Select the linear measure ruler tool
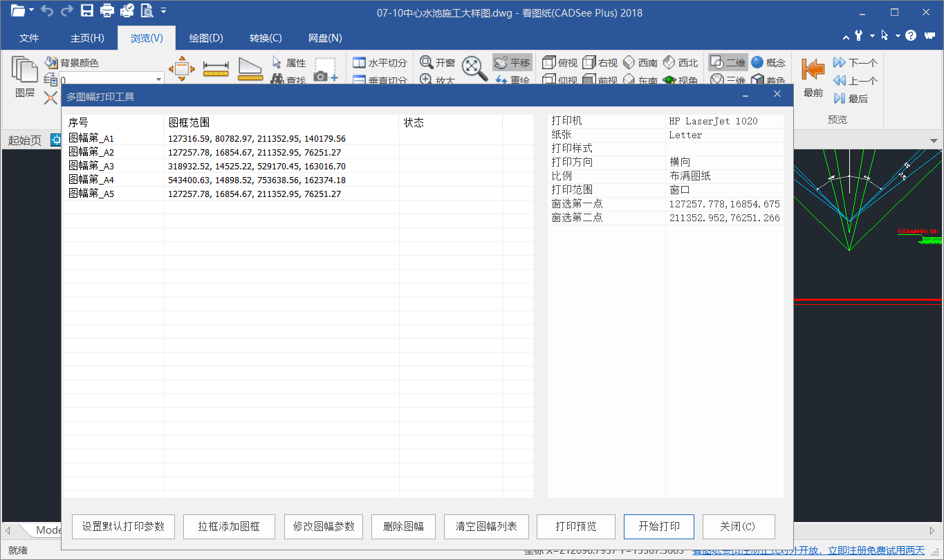The height and width of the screenshot is (560, 944). coord(216,69)
